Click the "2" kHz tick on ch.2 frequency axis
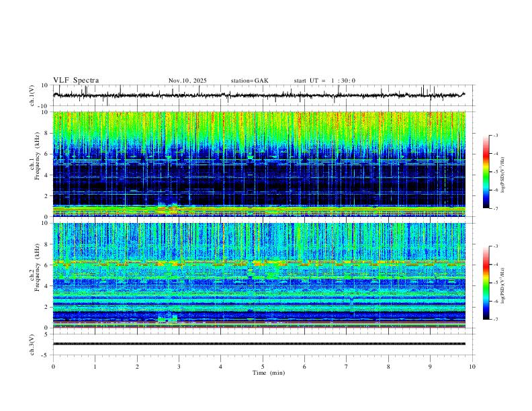The image size is (532, 411). click(46, 307)
